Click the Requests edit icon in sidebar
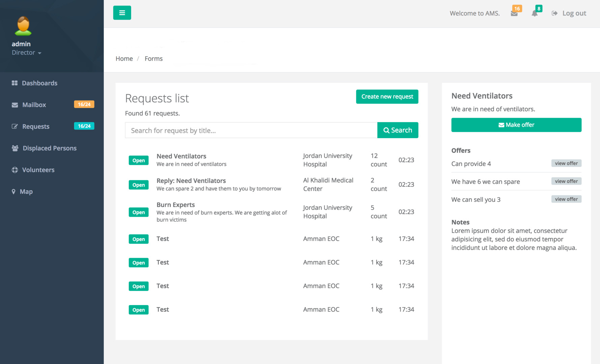 [x=15, y=126]
